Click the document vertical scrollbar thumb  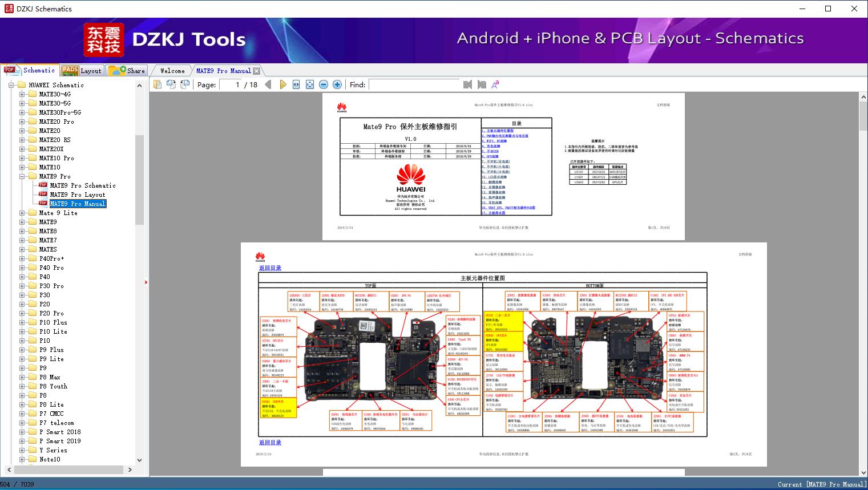[x=863, y=117]
